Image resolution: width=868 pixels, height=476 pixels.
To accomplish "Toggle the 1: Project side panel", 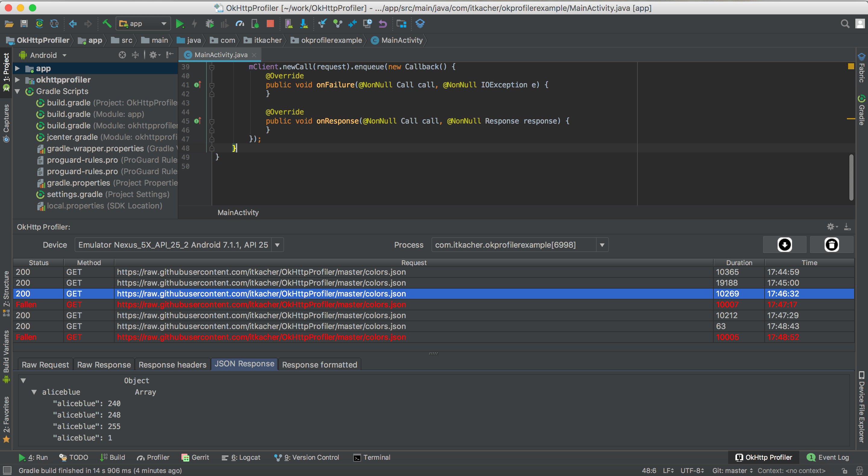I will pos(6,72).
